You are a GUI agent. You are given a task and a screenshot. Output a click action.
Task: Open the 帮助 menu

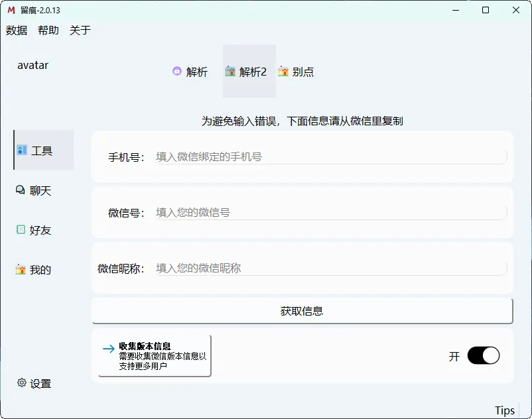48,30
